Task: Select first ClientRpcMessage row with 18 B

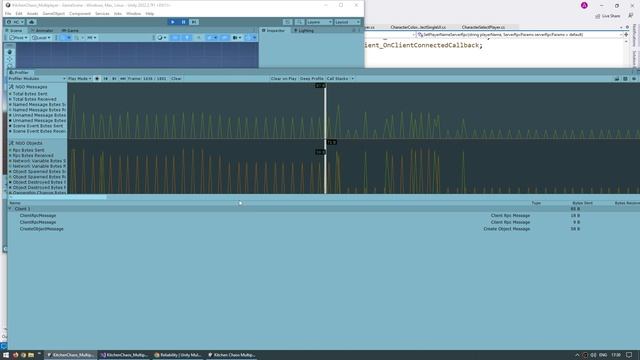Action: pyautogui.click(x=323, y=216)
